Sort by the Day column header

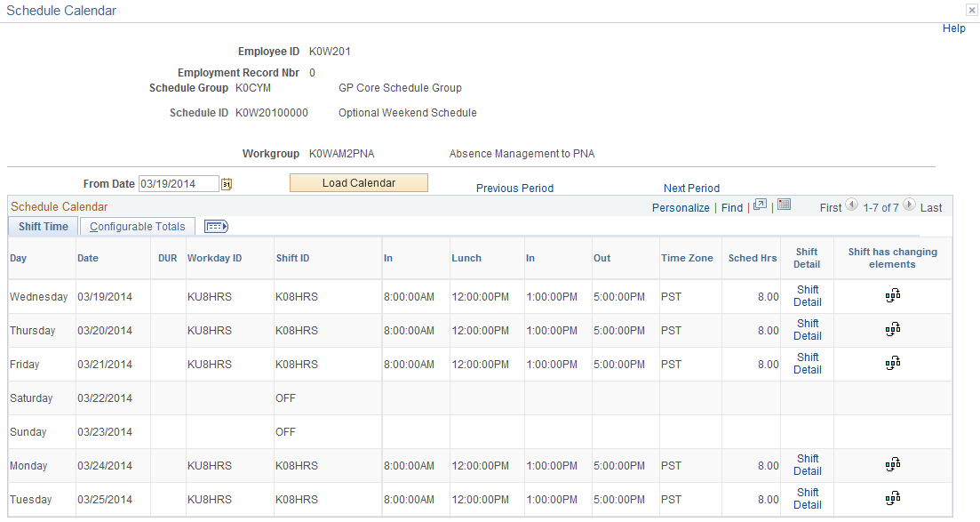pos(18,258)
